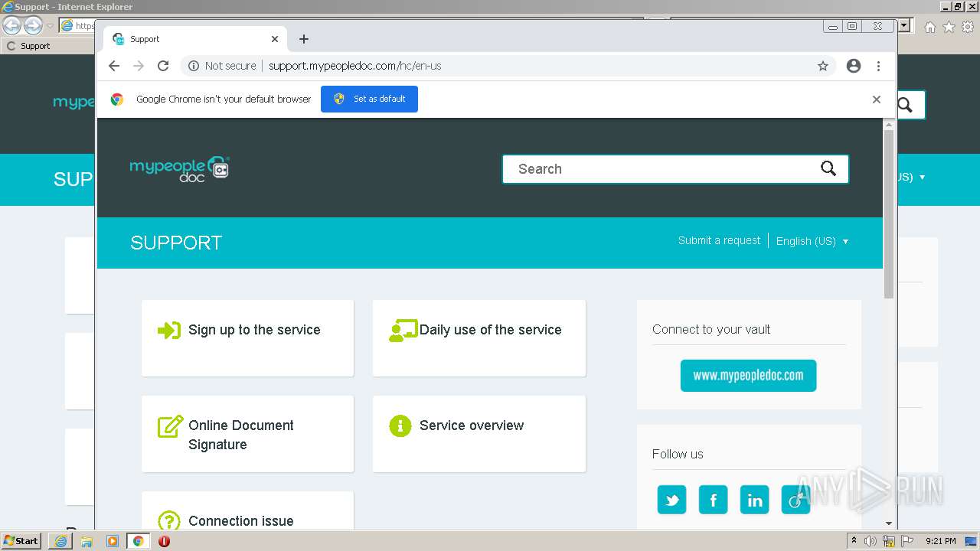Click the mypeopledoc logo
980x551 pixels.
[x=180, y=169]
